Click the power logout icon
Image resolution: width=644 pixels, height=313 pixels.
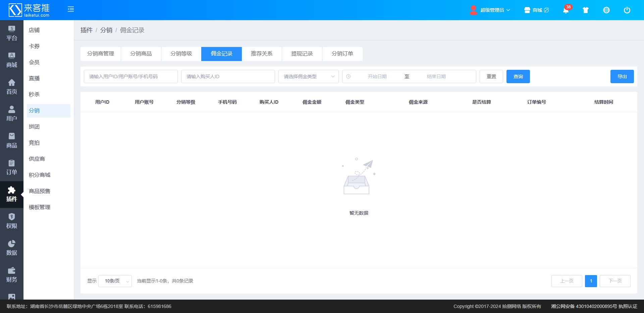627,10
